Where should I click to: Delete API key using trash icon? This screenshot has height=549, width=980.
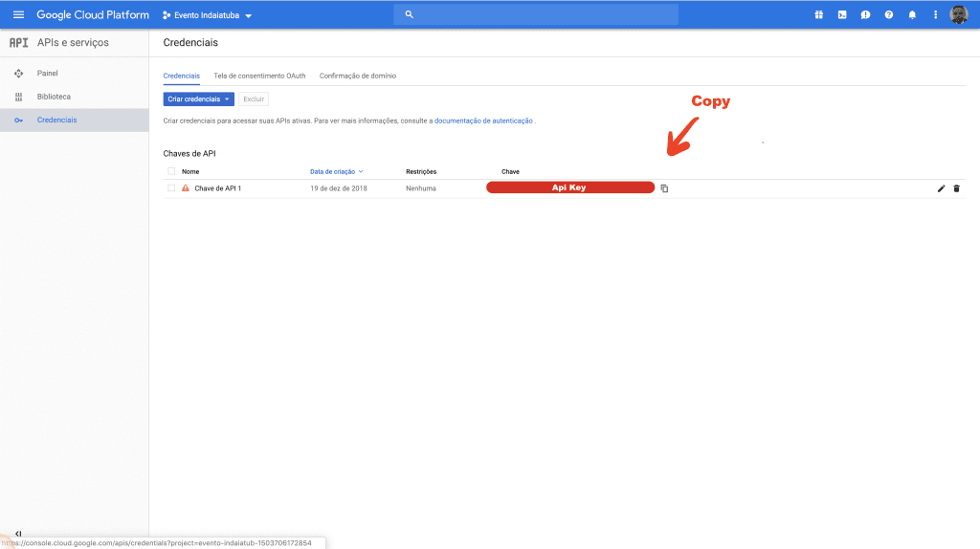[956, 188]
